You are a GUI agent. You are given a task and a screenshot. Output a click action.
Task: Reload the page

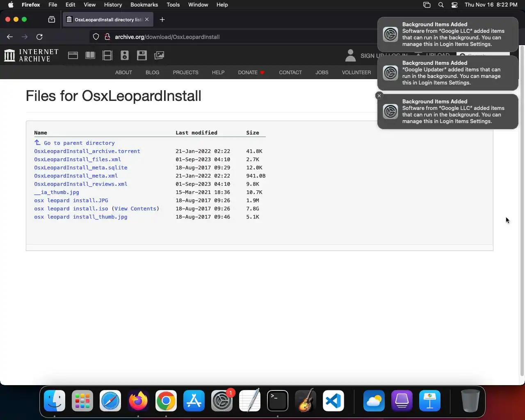39,37
